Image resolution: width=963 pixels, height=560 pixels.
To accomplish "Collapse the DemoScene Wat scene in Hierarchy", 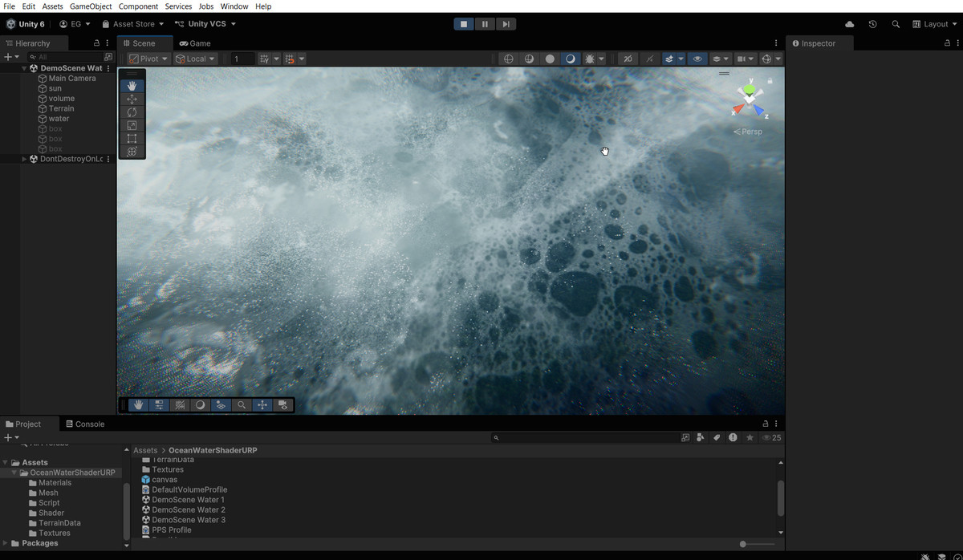I will tap(24, 68).
